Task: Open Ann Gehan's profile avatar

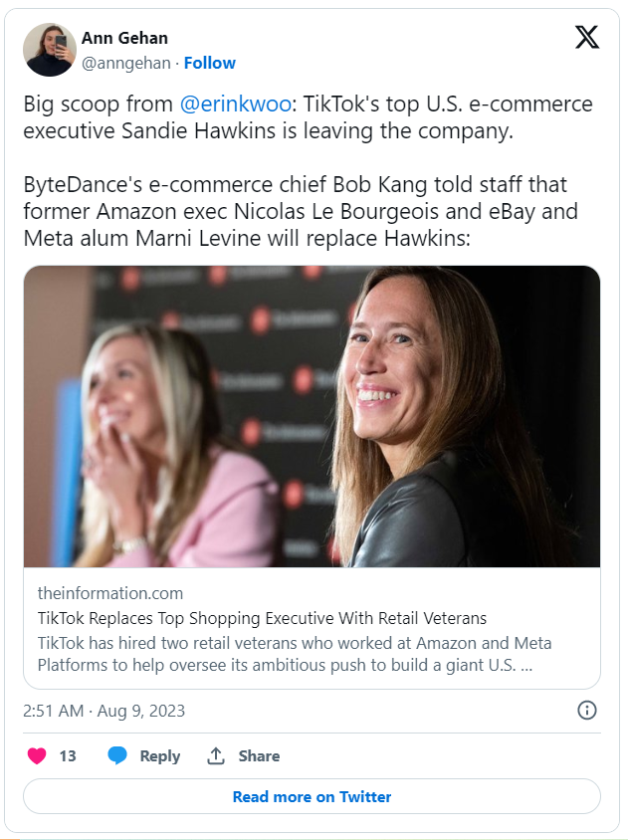Action: pyautogui.click(x=50, y=50)
